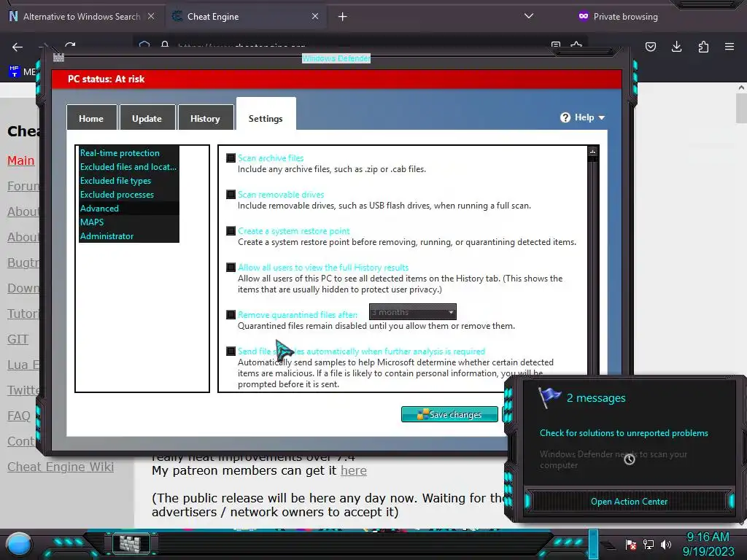
Task: Enable the Scan removable drives checkbox
Action: point(231,194)
